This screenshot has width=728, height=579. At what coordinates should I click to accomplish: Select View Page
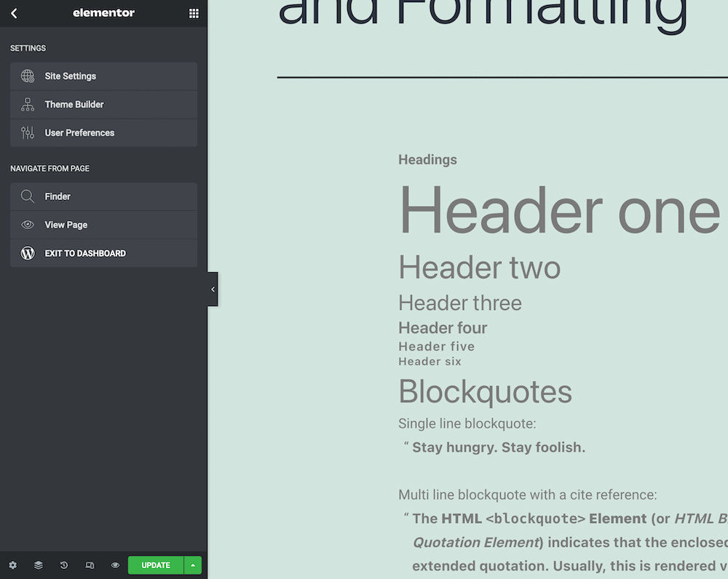point(103,225)
